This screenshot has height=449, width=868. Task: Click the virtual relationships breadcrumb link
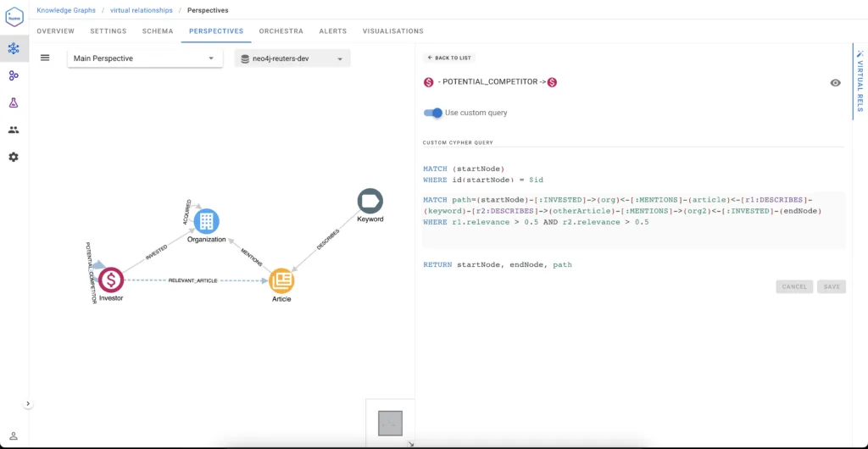[x=142, y=10]
